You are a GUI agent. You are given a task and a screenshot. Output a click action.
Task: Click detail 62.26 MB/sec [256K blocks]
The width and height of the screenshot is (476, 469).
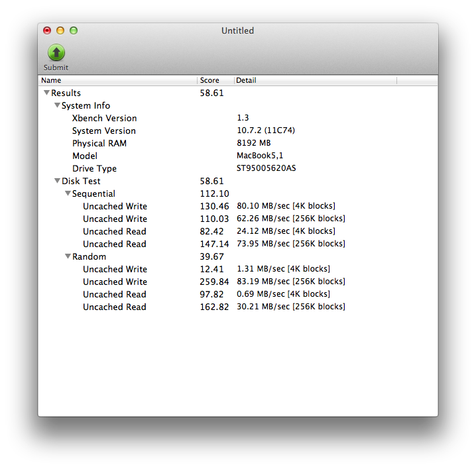291,219
